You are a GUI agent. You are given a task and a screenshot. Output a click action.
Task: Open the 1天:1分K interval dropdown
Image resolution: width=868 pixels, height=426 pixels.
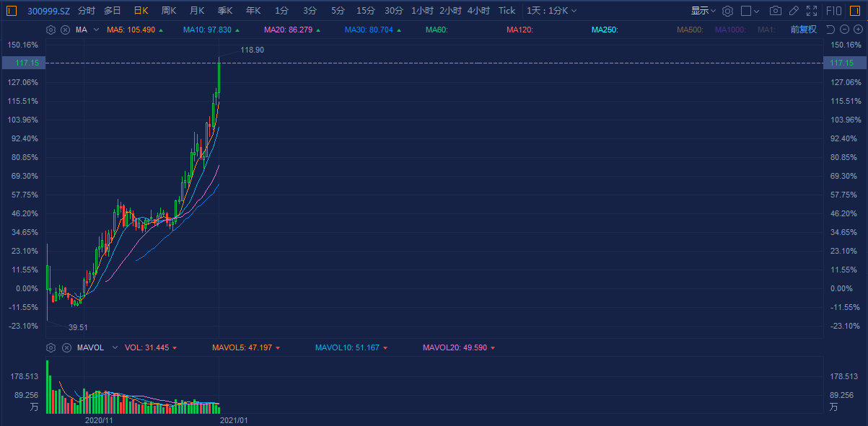pos(551,11)
